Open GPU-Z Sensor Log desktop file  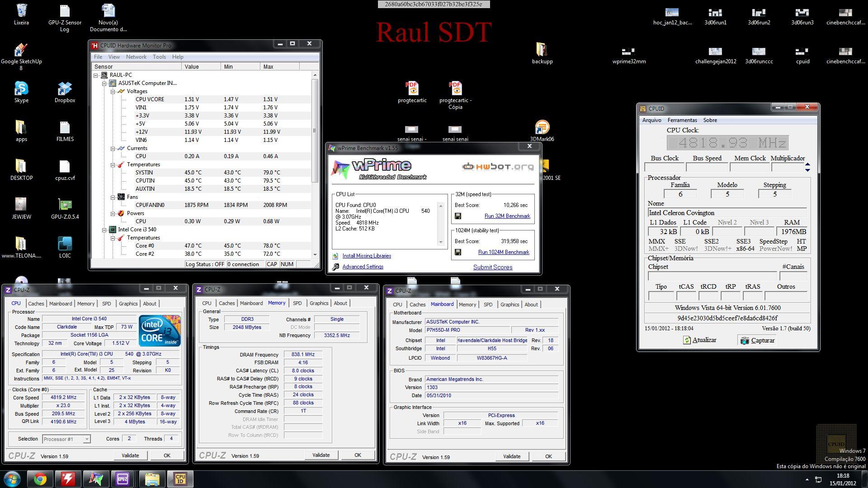pyautogui.click(x=65, y=18)
